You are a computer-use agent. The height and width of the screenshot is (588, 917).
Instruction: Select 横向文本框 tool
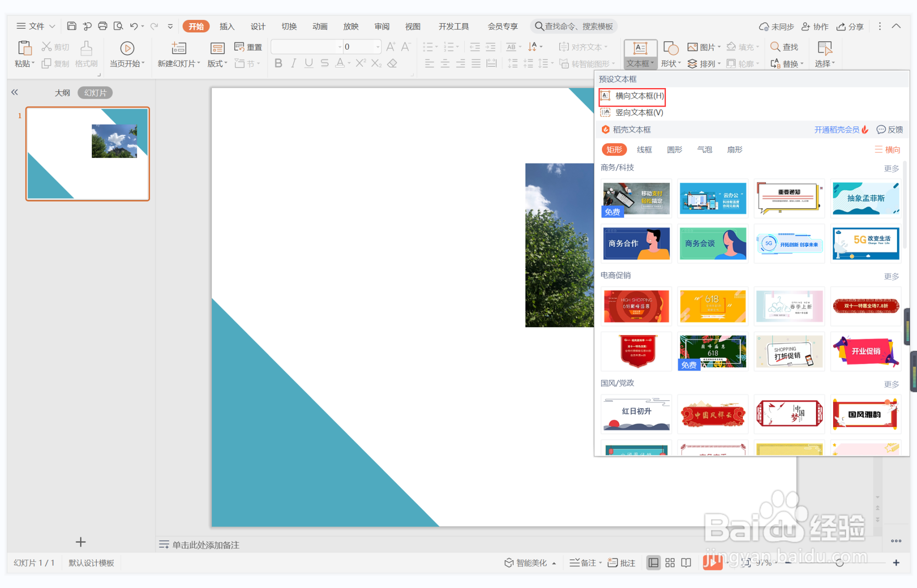tap(639, 95)
